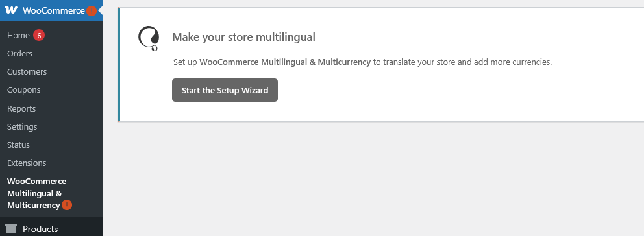Click the Make your store multilingual heading

pos(243,38)
